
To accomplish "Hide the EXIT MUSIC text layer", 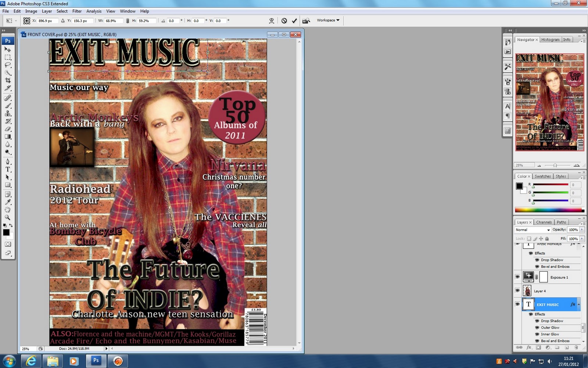I will 517,304.
